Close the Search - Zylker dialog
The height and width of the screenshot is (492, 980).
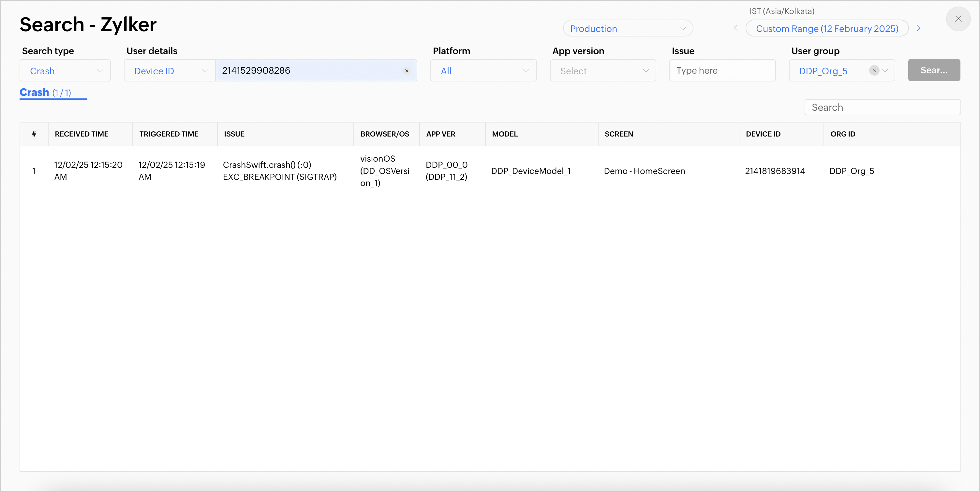(x=958, y=19)
